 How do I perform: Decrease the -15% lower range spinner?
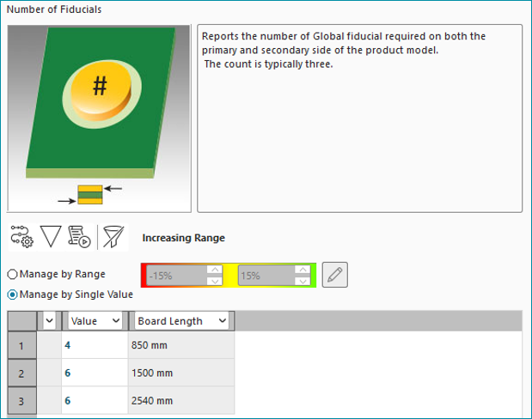(215, 281)
